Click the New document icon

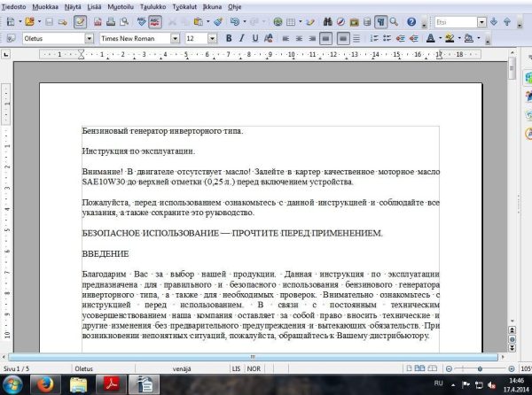[11, 22]
